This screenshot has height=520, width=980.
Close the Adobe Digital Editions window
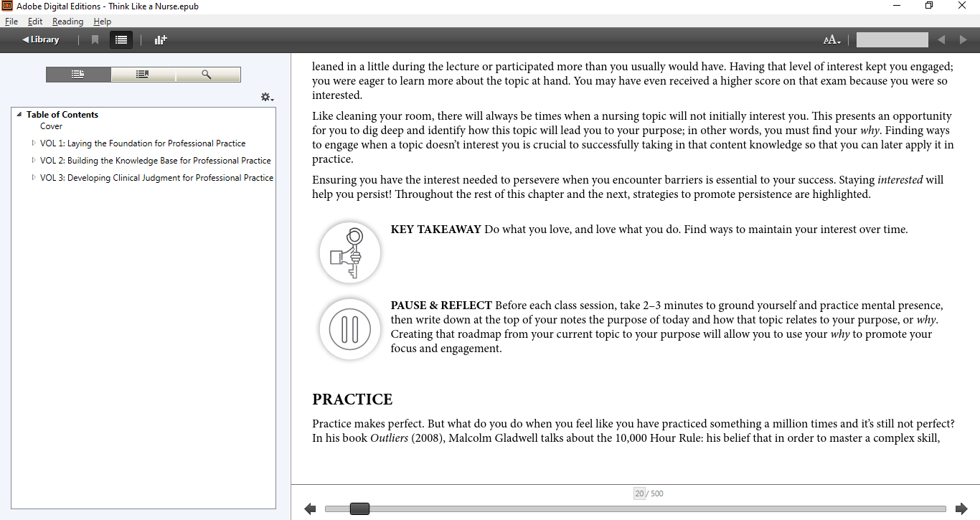963,6
